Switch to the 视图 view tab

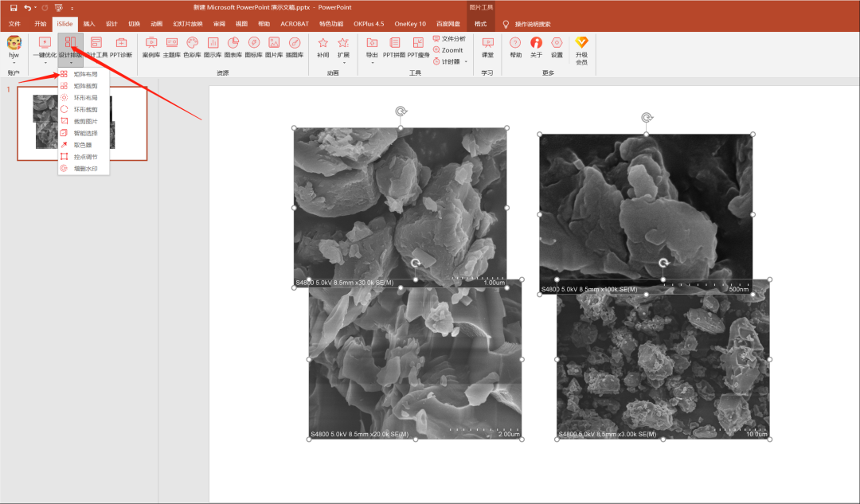[241, 24]
